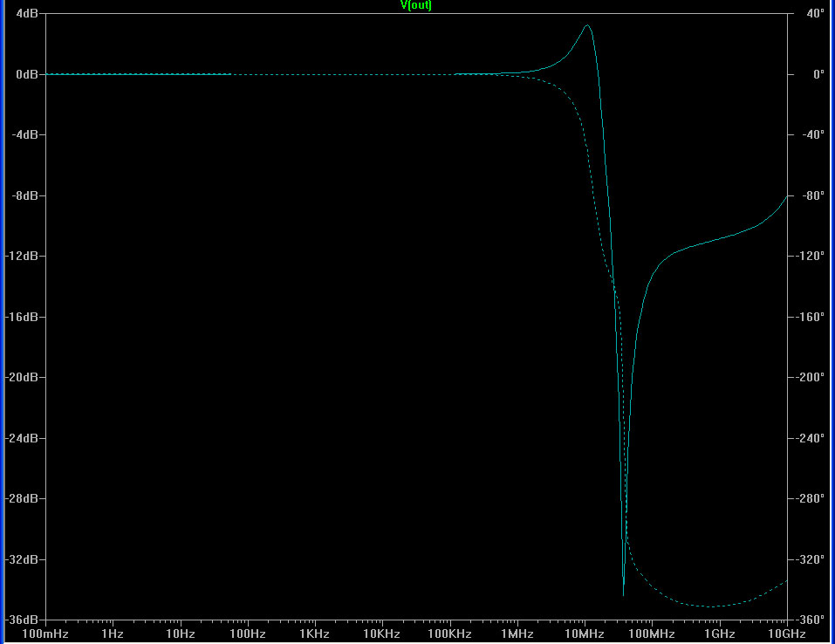Click the 100Hz frequency axis label
Viewport: 835px width, 644px height.
(x=248, y=634)
